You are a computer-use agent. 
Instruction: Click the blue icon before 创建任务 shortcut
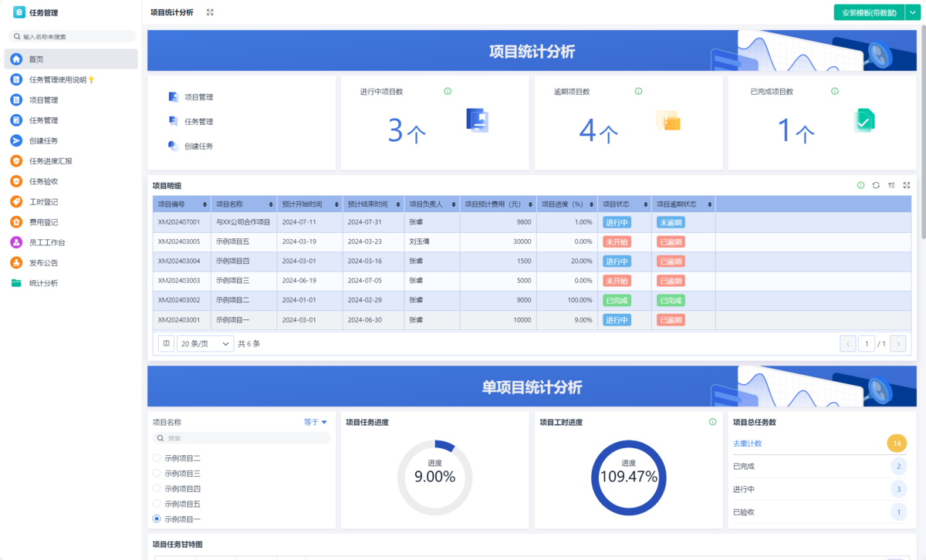pyautogui.click(x=174, y=146)
